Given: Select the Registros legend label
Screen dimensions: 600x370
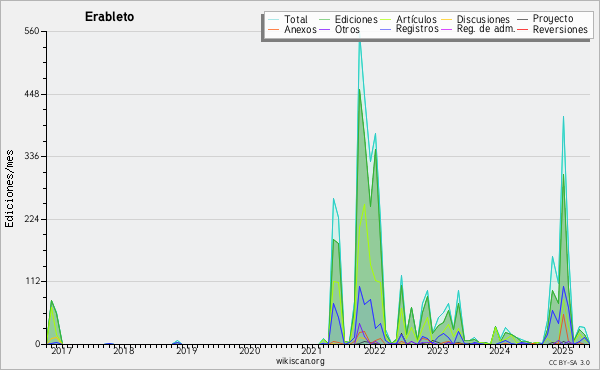Looking at the screenshot, I should (x=417, y=29).
